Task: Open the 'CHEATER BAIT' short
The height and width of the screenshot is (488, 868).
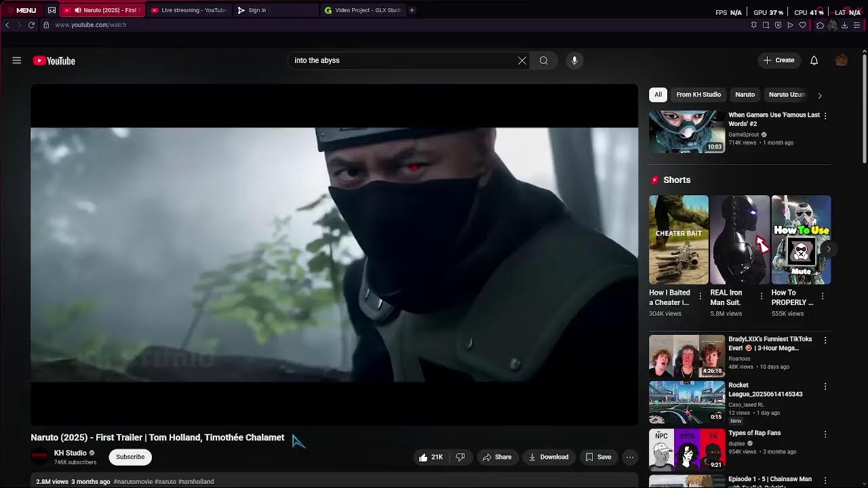Action: point(678,240)
